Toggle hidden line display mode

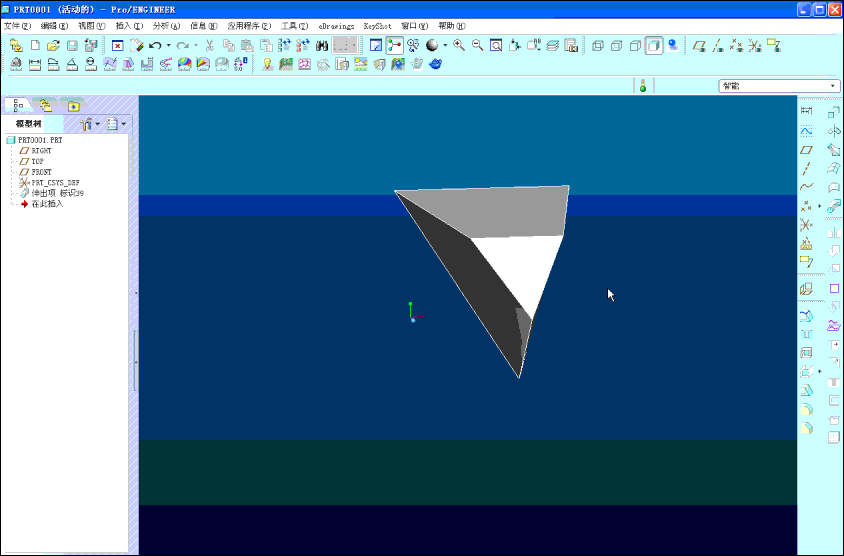(x=616, y=46)
